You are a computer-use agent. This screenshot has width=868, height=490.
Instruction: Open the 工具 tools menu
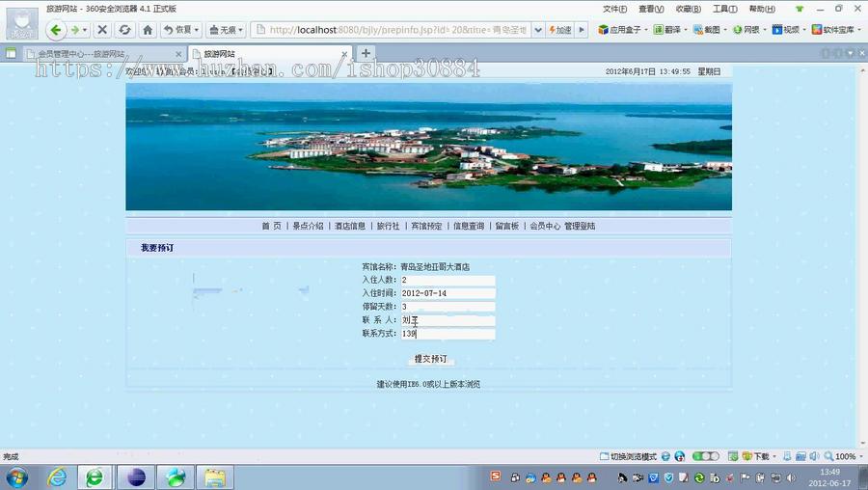click(x=724, y=9)
